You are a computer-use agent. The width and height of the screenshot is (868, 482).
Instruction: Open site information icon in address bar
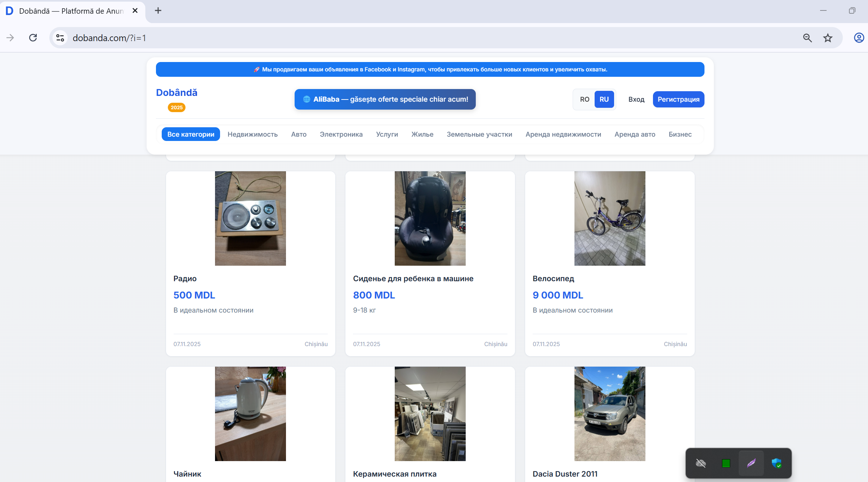tap(60, 38)
